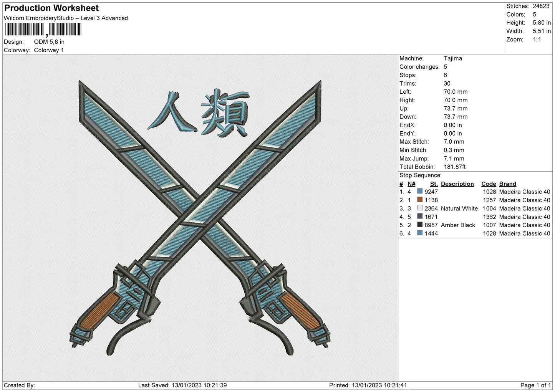
Task: Click the Wilcom EmbroideryStudio – Level 3 Advanced line
Action: tap(66, 18)
